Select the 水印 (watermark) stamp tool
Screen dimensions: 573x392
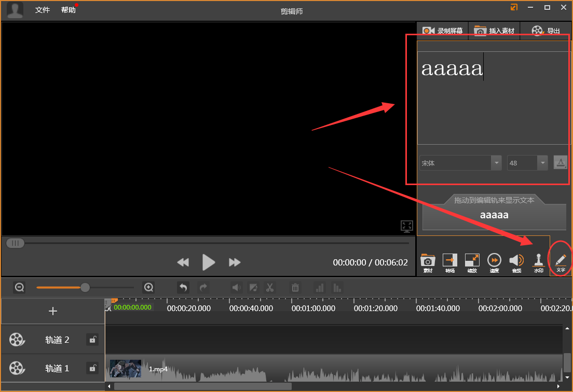point(539,262)
